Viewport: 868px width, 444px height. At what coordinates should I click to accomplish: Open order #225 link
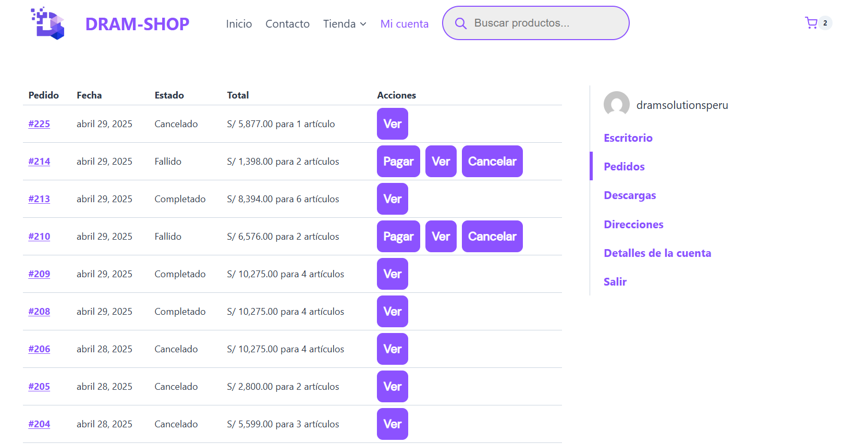(39, 124)
